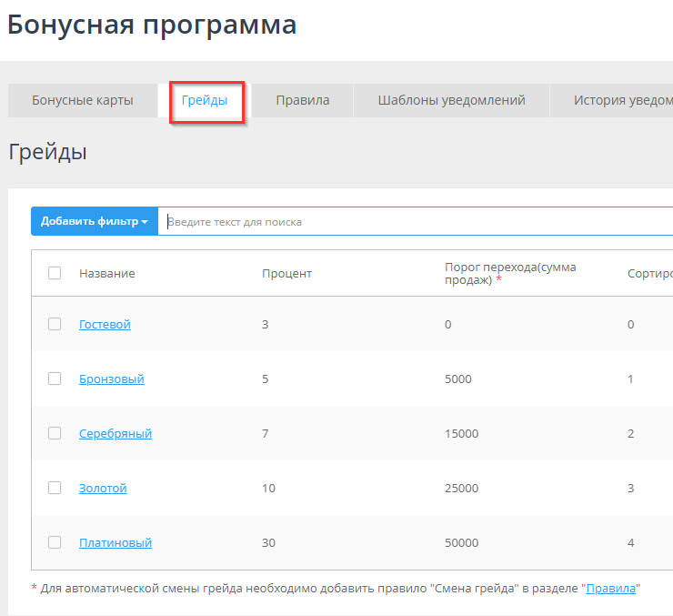Image resolution: width=673 pixels, height=616 pixels.
Task: Open the Гостевой grade link
Action: point(105,325)
